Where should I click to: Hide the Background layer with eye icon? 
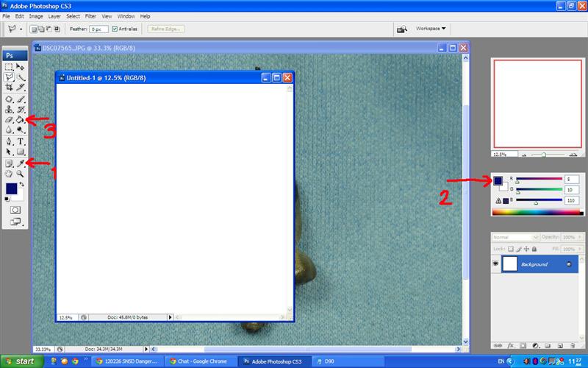[x=495, y=264]
